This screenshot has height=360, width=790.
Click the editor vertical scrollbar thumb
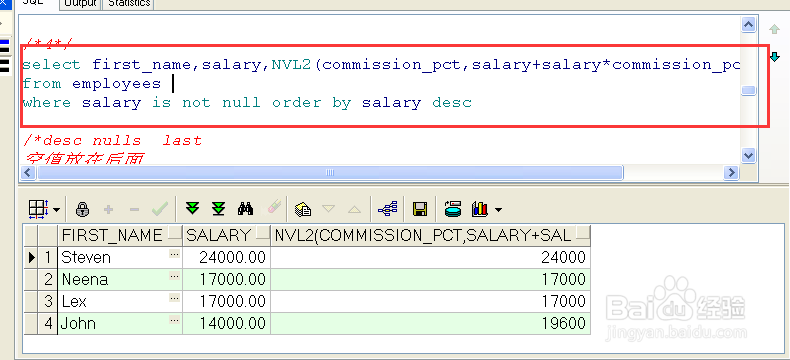point(749,91)
